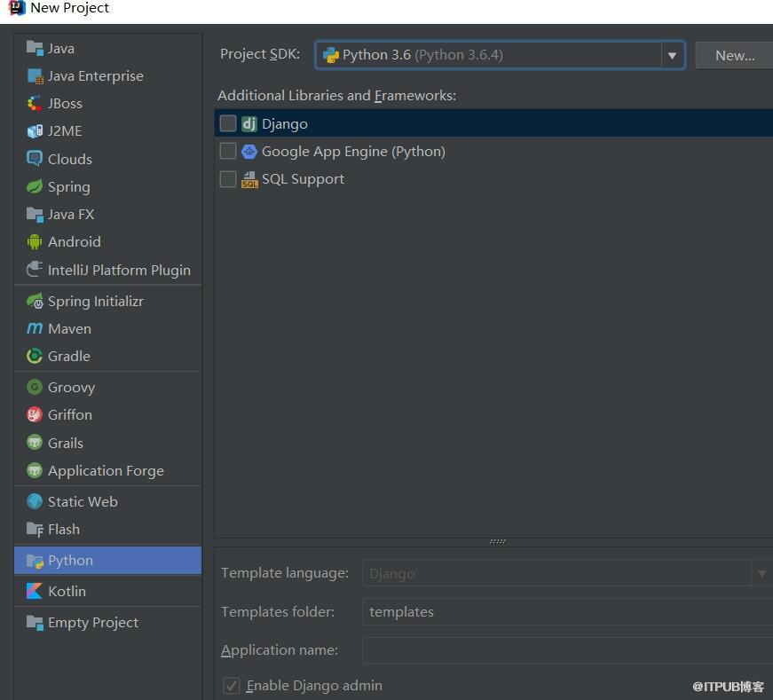
Task: Pick the Spring Initializr icon
Action: coord(35,301)
